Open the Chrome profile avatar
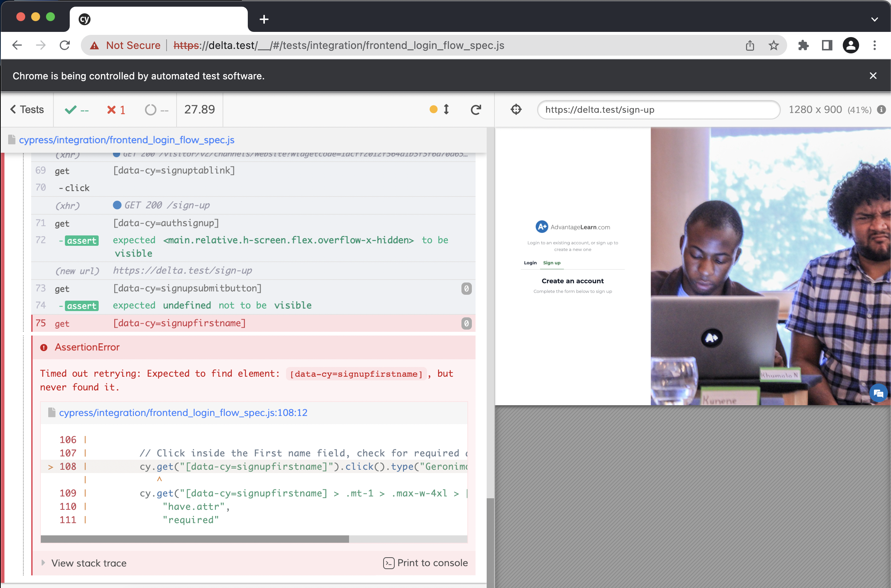This screenshot has height=588, width=891. point(851,45)
